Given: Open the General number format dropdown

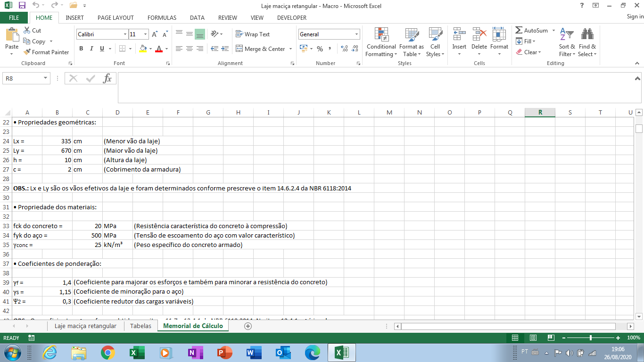Looking at the screenshot, I should (x=356, y=34).
